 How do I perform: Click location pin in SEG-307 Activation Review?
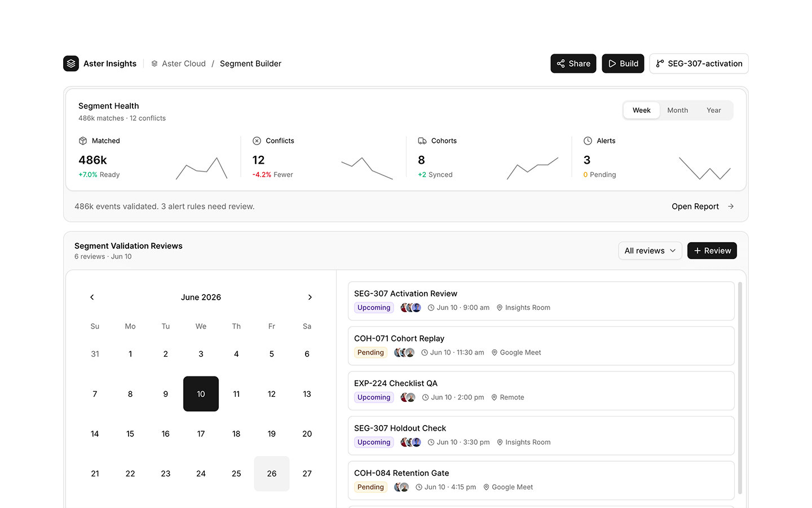[x=500, y=308]
